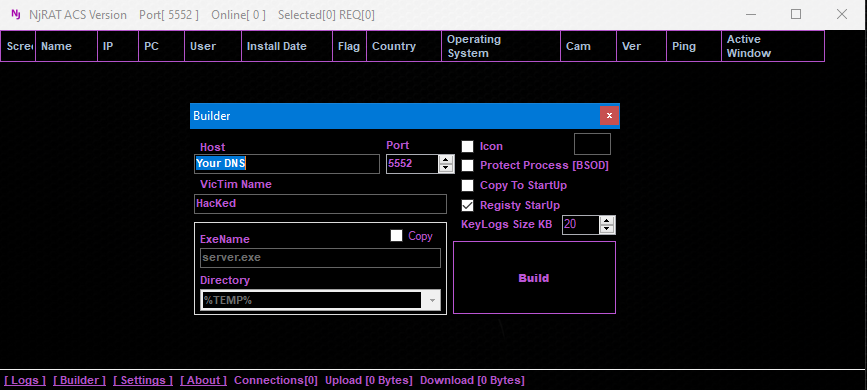Click the Install Date column header
The image size is (867, 390).
coord(287,46)
